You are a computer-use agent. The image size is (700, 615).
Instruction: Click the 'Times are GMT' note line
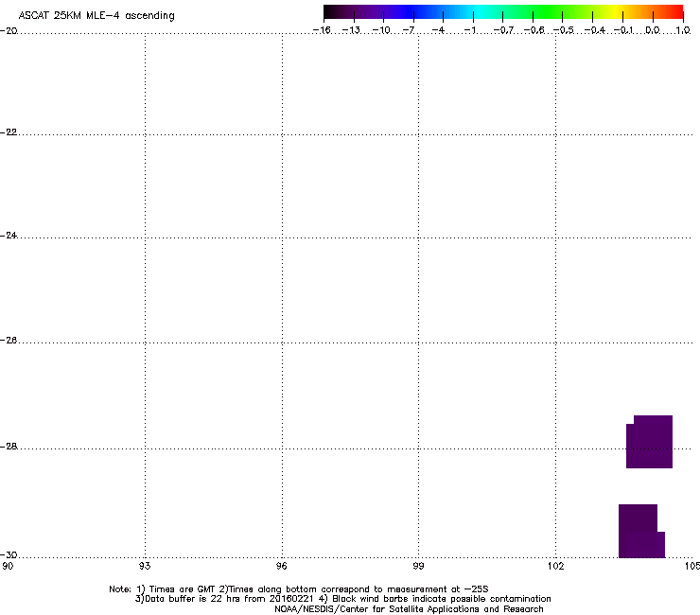tap(299, 589)
